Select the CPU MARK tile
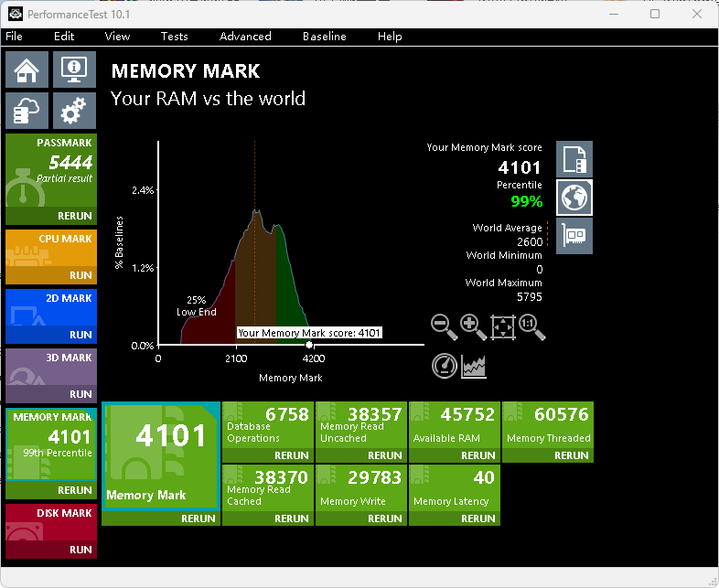 [51, 248]
